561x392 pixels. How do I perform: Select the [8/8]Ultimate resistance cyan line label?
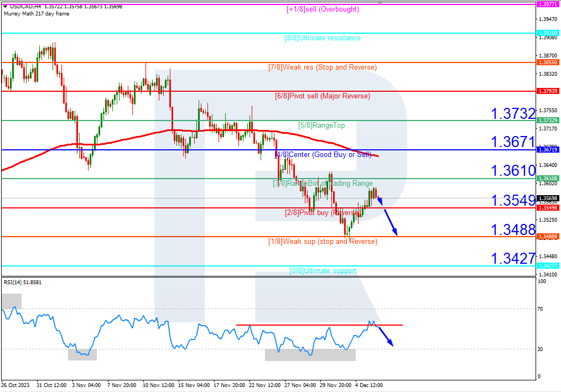click(321, 38)
